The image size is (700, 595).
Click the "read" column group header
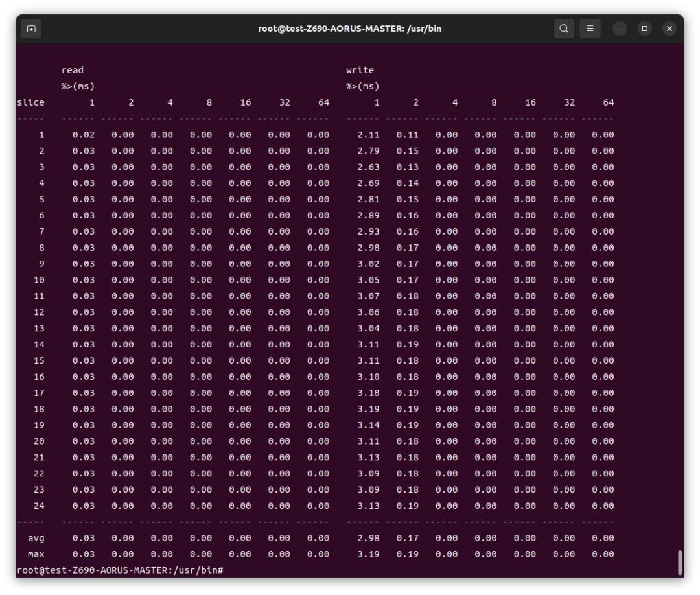73,70
